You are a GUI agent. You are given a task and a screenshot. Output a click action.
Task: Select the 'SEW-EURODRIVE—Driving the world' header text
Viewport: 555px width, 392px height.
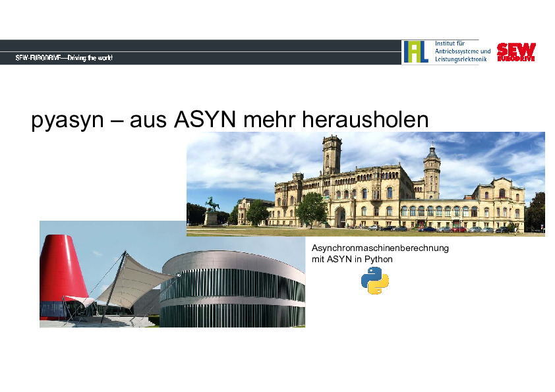point(64,58)
